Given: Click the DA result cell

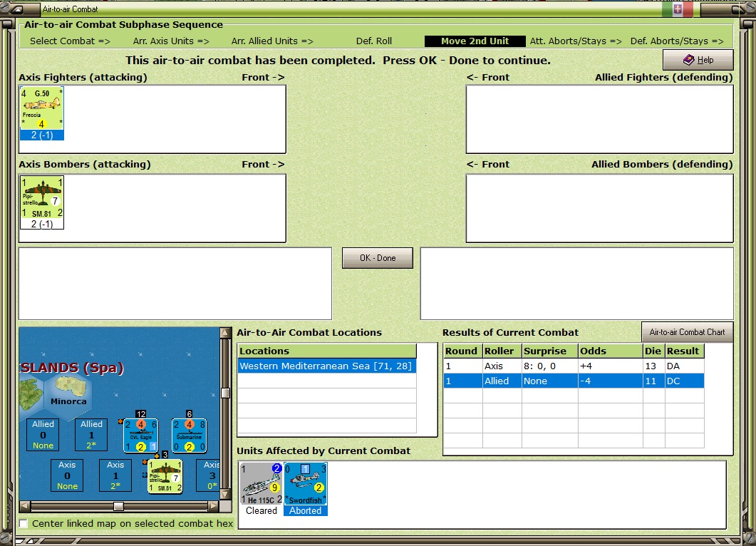Looking at the screenshot, I should point(685,366).
